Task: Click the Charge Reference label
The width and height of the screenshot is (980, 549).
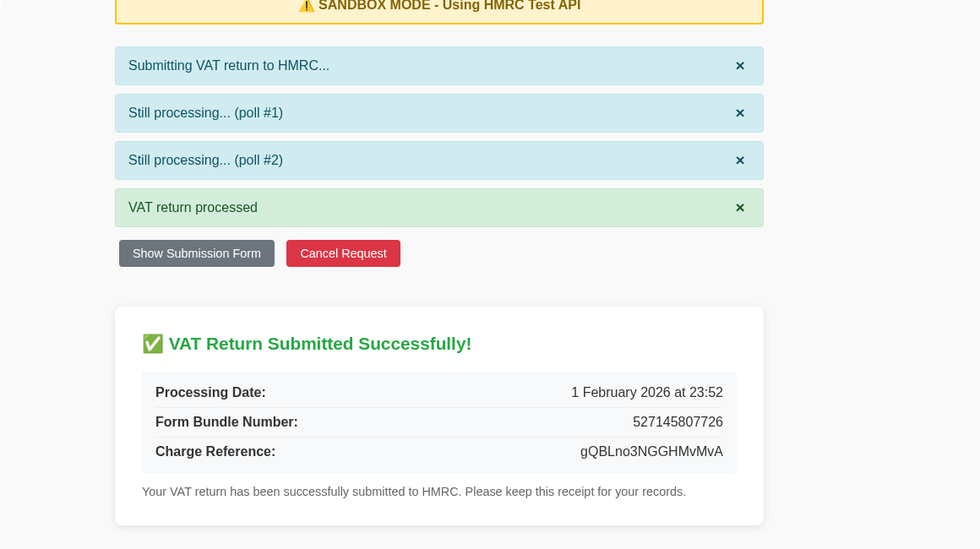Action: [x=215, y=451]
